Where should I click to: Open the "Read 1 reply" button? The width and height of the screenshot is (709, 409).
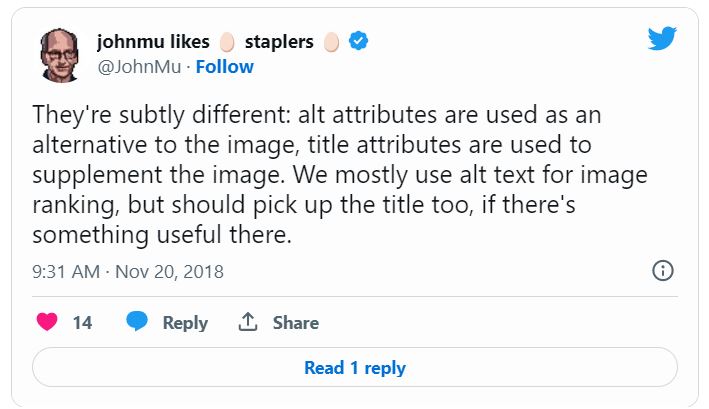click(x=355, y=367)
